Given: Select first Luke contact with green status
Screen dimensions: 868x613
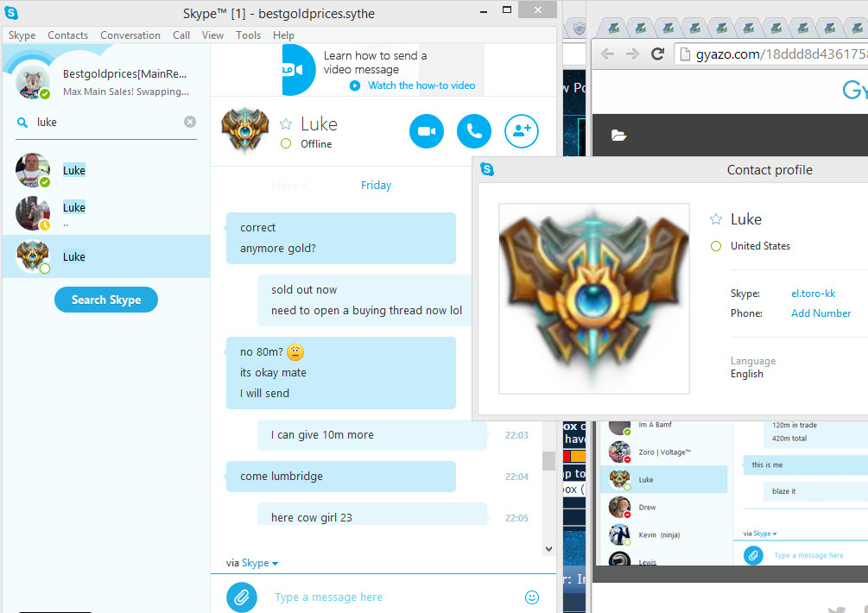Looking at the screenshot, I should coord(106,170).
